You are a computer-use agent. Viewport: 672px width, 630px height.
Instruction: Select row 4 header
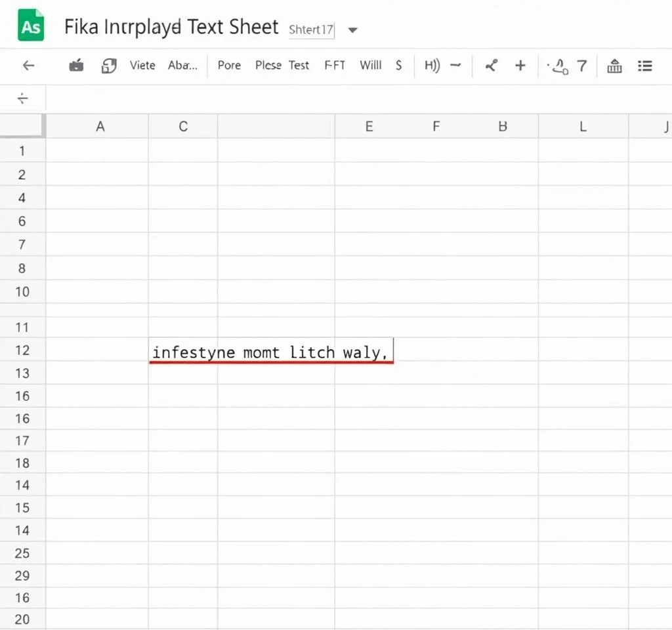click(22, 198)
